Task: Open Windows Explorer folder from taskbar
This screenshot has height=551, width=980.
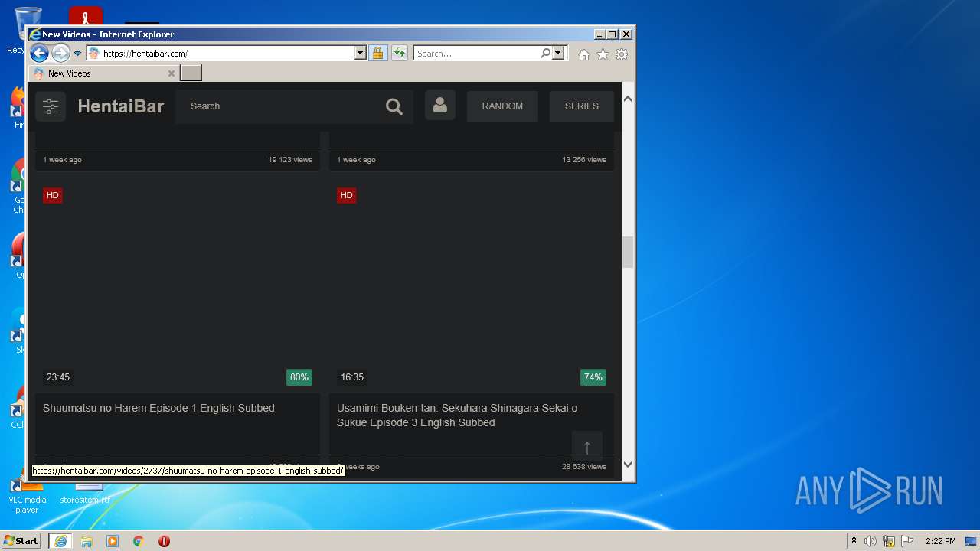Action: coord(87,541)
